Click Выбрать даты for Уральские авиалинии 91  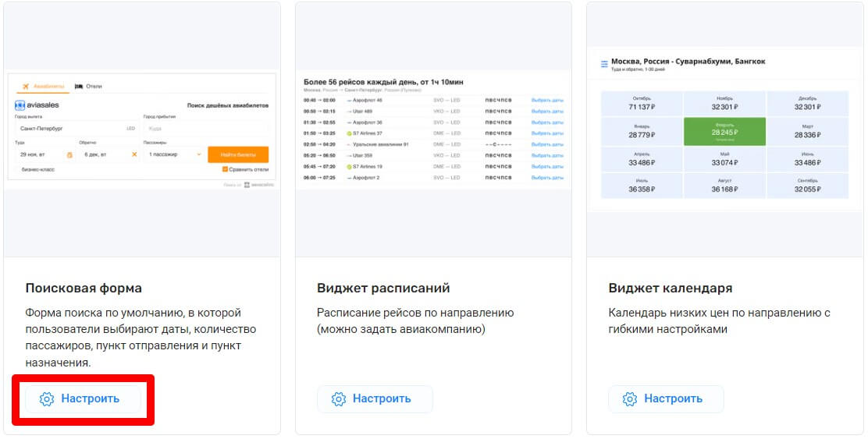547,145
